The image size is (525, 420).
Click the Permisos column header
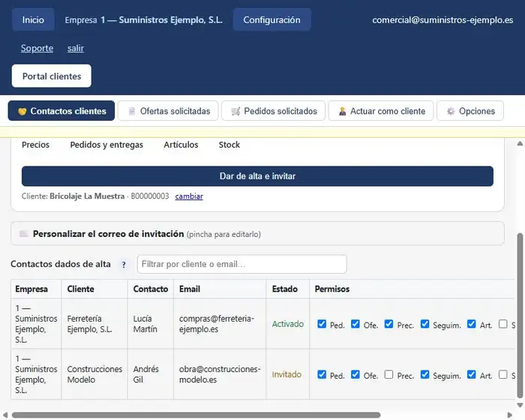[332, 289]
